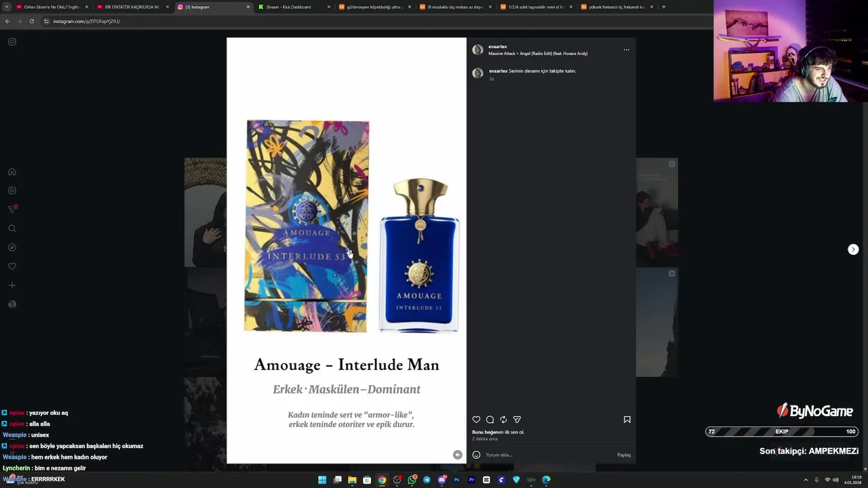Open Microsoft Edge from taskbar
This screenshot has width=868, height=488.
(x=546, y=480)
